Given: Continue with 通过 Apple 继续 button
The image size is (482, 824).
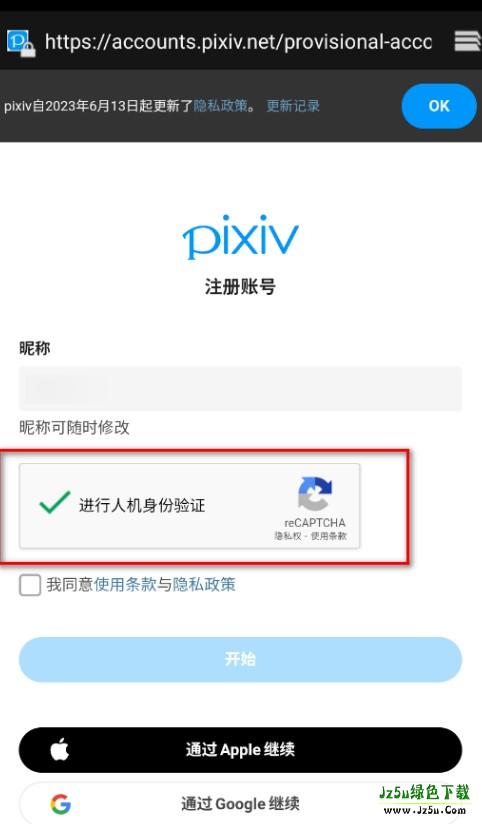Looking at the screenshot, I should pos(240,749).
